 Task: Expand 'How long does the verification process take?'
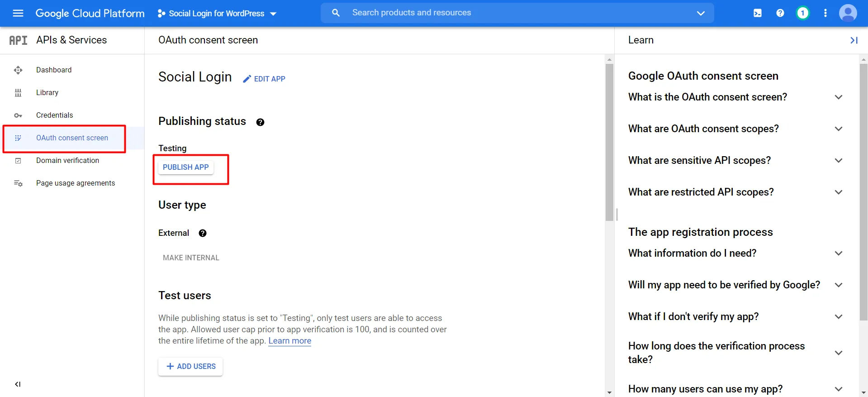[839, 353]
